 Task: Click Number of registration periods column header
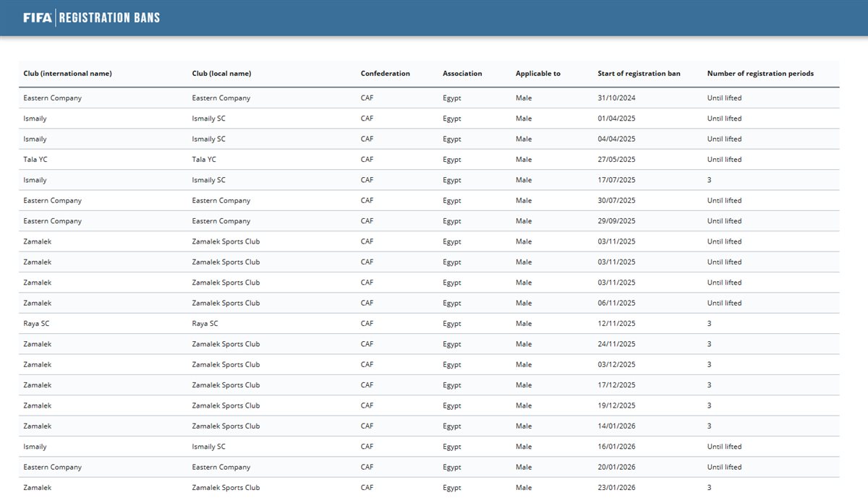[760, 74]
